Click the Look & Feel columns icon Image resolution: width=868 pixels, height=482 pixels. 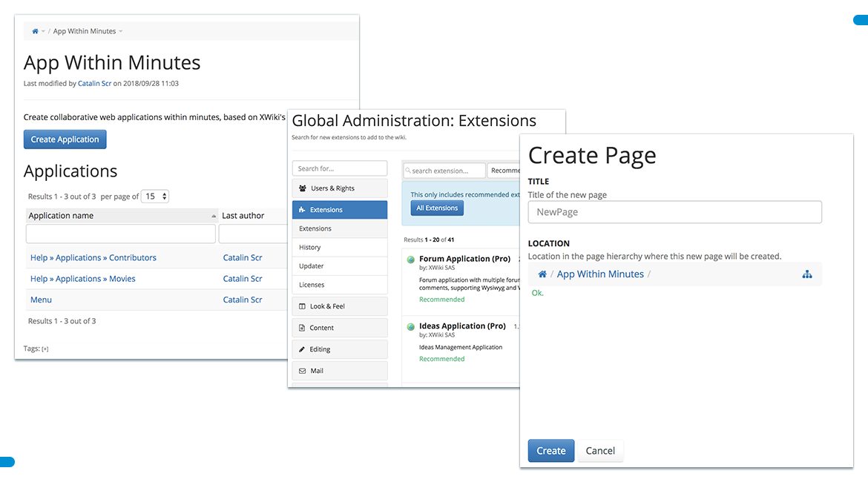302,306
